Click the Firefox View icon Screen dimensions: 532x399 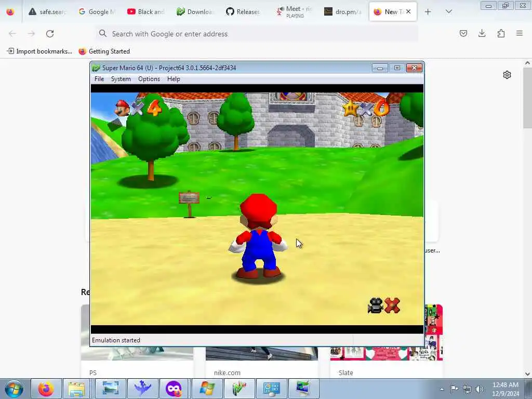[10, 12]
